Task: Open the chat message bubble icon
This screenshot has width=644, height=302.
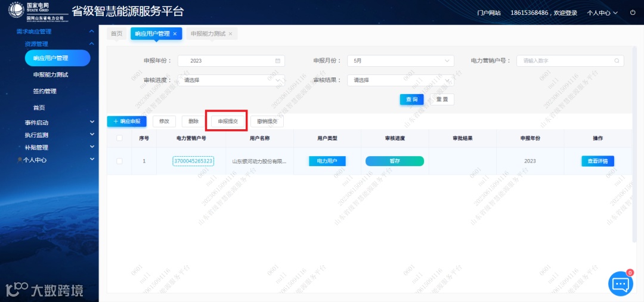Action: pyautogui.click(x=621, y=284)
